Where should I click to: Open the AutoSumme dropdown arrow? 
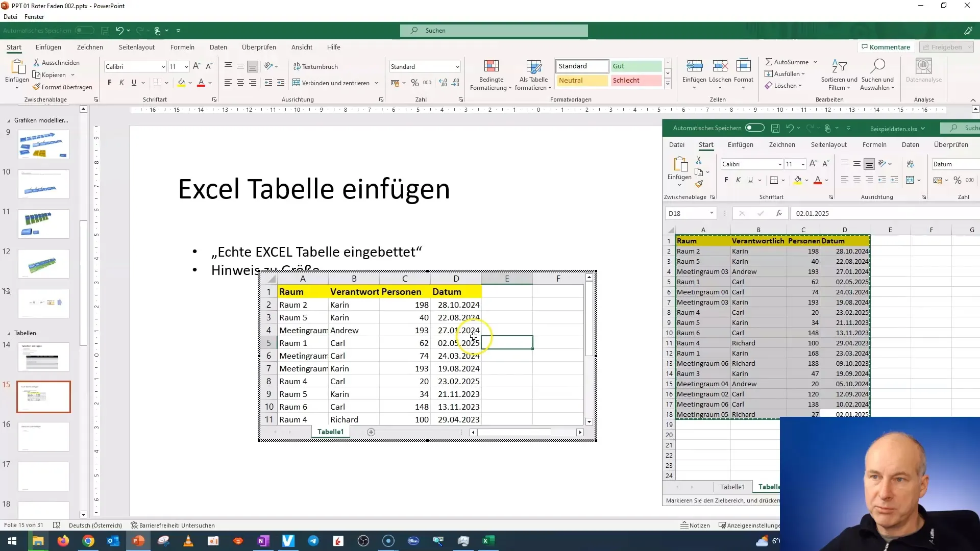click(815, 62)
